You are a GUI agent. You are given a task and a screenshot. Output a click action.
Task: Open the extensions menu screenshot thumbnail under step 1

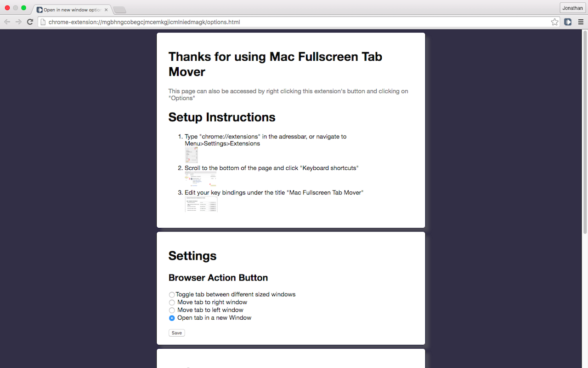coord(191,155)
